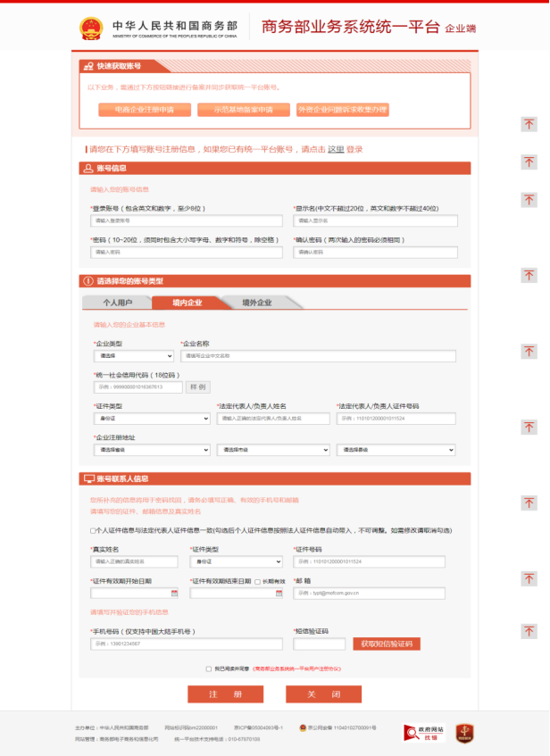Click the red 党政机关 emblem in footer
The width and height of the screenshot is (550, 756).
(463, 733)
